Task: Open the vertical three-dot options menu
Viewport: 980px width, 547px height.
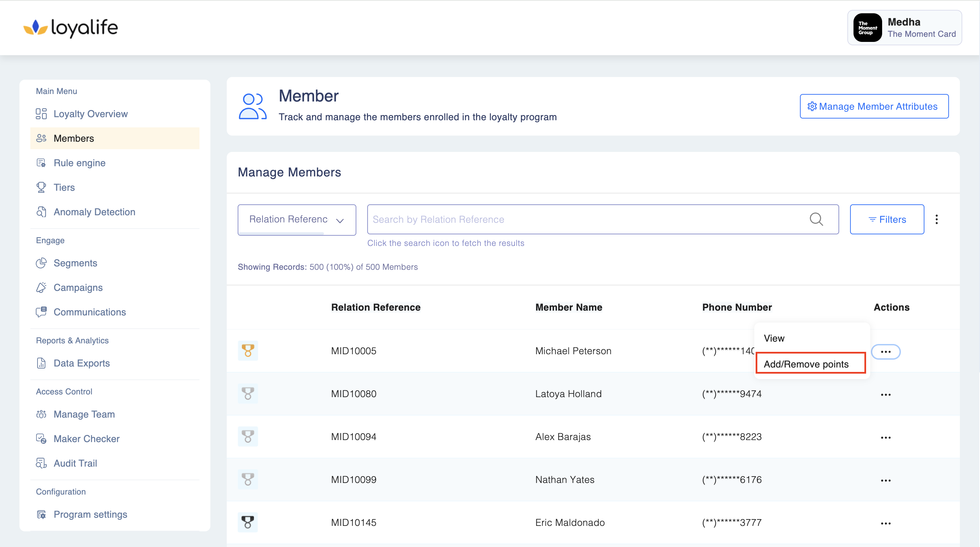Action: click(x=936, y=219)
